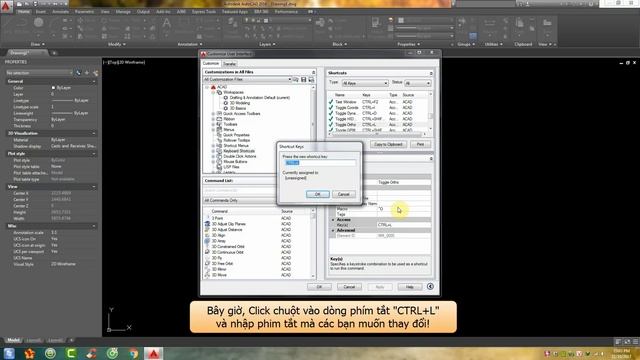Viewport: 640px width, 360px height.
Task: Select the Rollover Tooltips tree item
Action: [x=237, y=140]
